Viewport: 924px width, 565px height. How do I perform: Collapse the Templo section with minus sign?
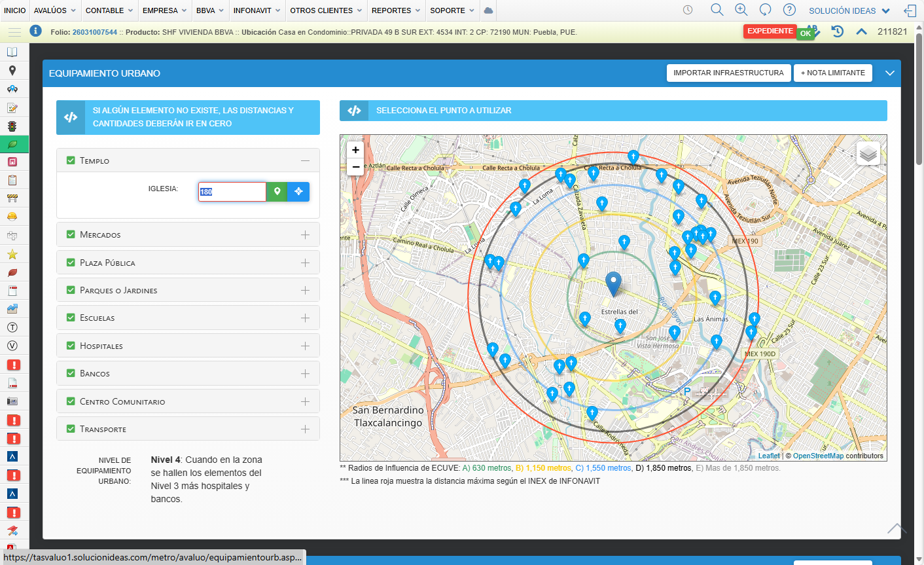pos(305,160)
